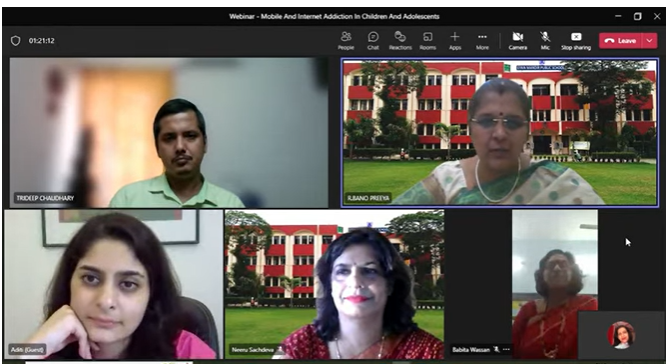Select Neeru Sachdeva's video tile
Image resolution: width=666 pixels, height=364 pixels.
335,284
